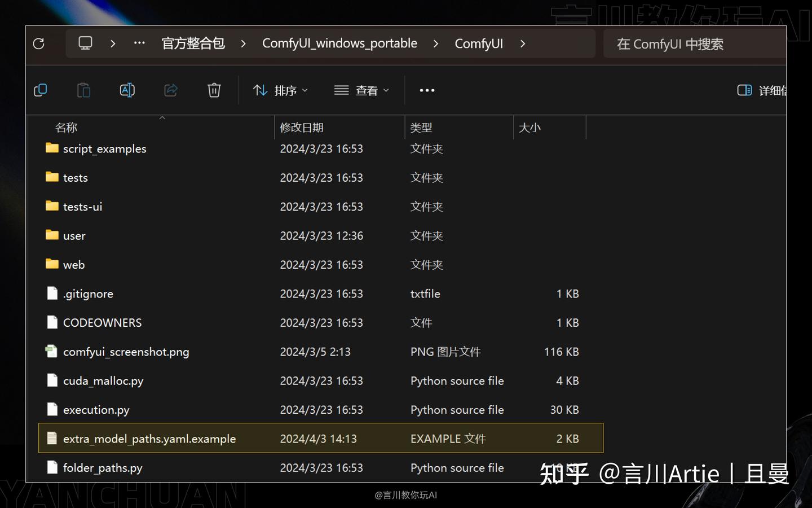The width and height of the screenshot is (812, 508).
Task: Expand chevron after the monitor icon
Action: [x=113, y=43]
